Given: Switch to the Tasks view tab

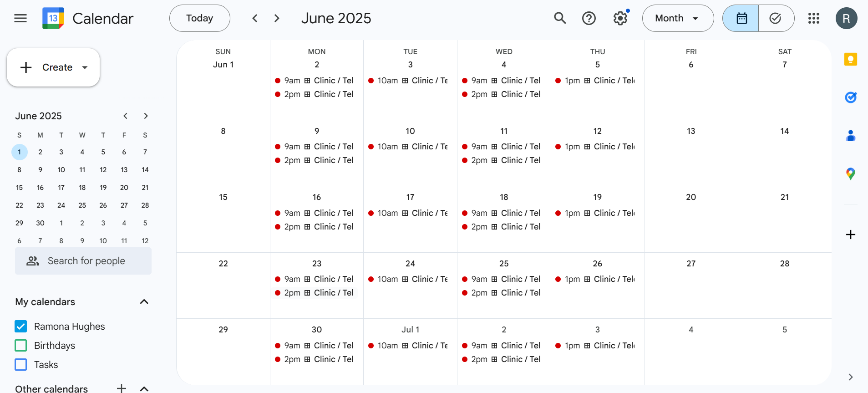Looking at the screenshot, I should coord(776,18).
